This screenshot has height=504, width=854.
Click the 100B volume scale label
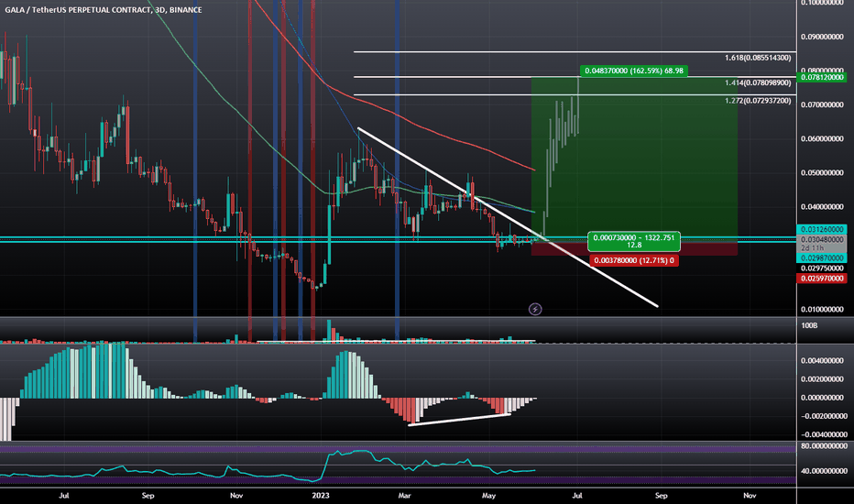pyautogui.click(x=809, y=326)
